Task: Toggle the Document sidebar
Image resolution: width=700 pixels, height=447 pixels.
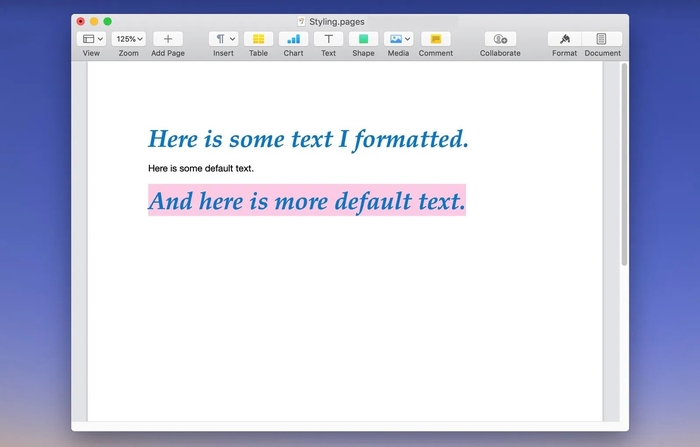Action: click(x=602, y=39)
